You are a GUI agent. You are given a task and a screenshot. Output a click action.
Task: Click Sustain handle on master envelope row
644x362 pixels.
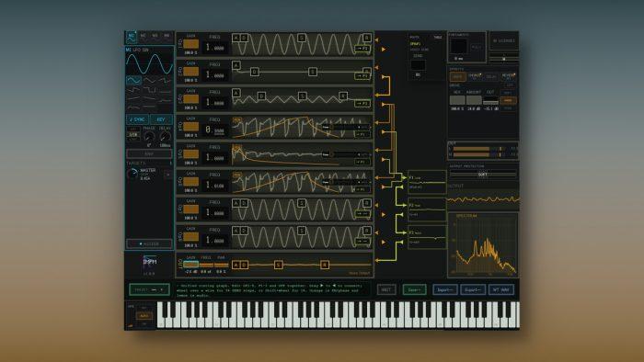pos(278,265)
